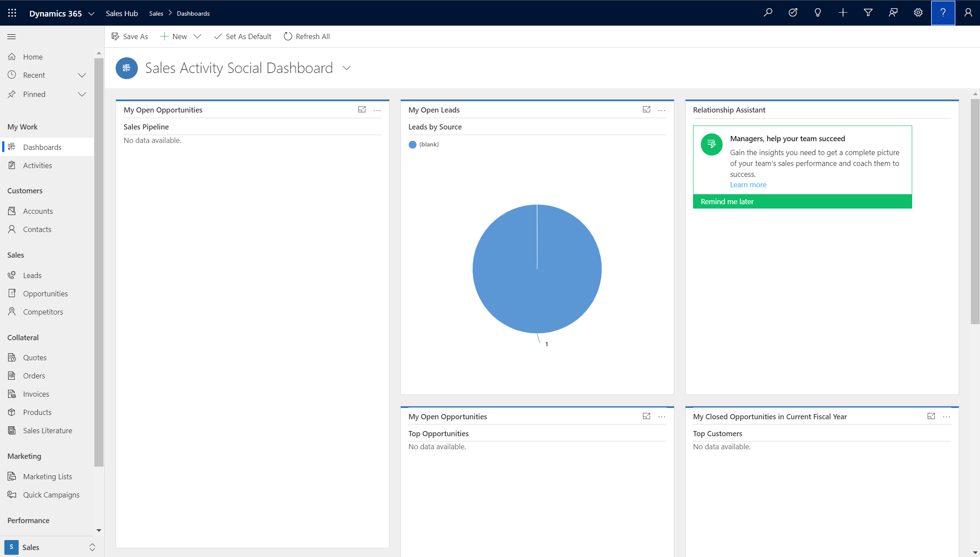This screenshot has width=980, height=557.
Task: Expand the Leads by Source chart
Action: coord(647,109)
